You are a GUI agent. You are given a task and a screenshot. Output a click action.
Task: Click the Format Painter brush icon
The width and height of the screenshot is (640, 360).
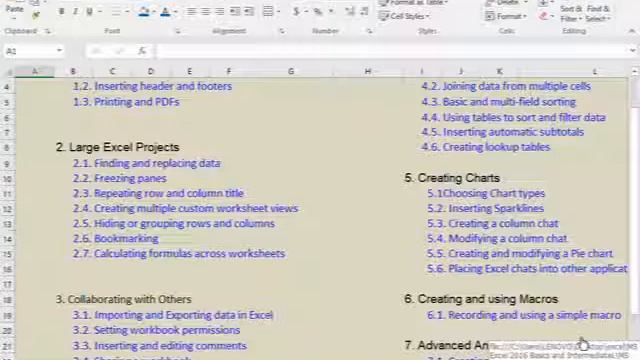coord(36,15)
